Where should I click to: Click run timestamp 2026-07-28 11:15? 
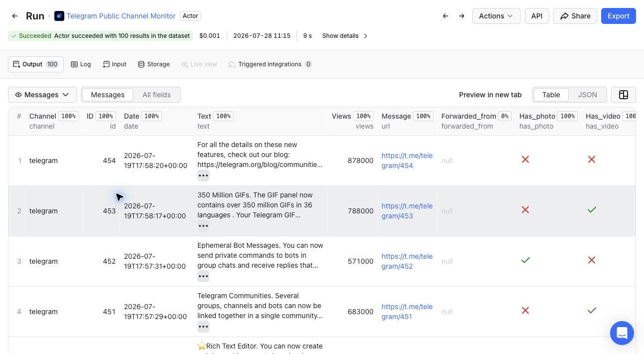262,36
